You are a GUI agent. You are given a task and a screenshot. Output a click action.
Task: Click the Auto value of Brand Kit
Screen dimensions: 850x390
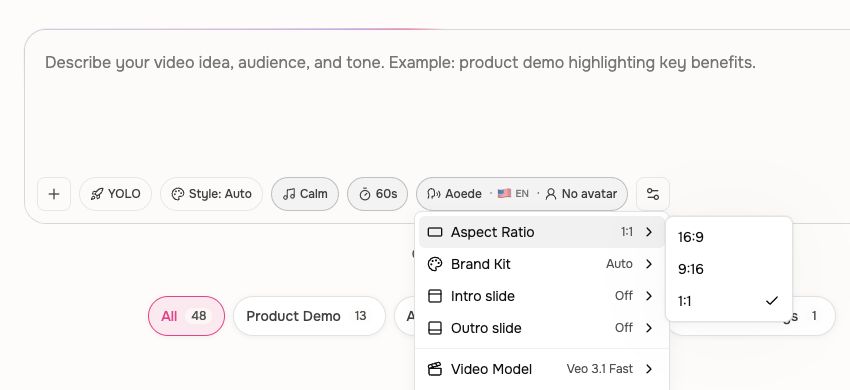[x=619, y=264]
